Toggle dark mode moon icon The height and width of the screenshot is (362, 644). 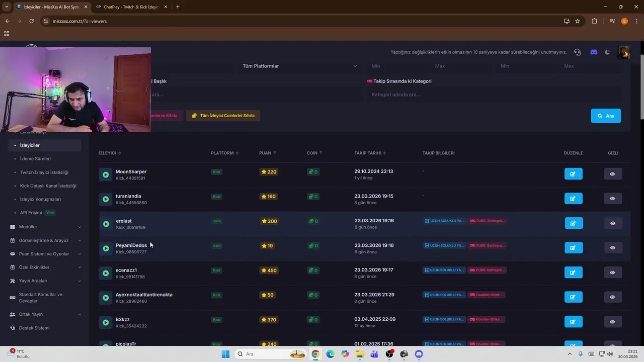[607, 52]
